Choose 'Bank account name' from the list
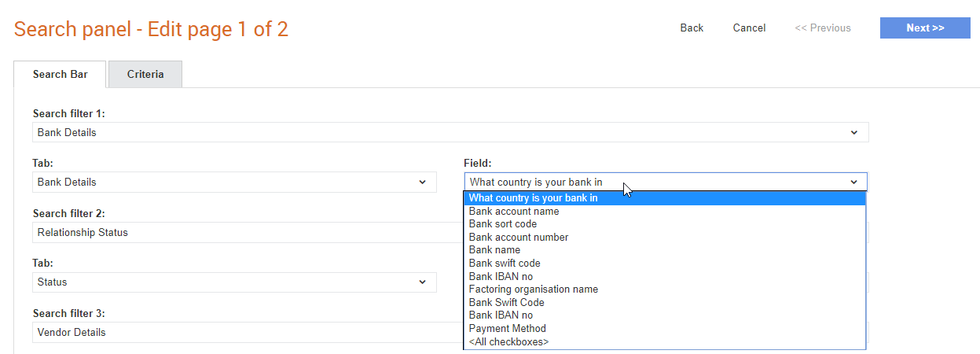Screen dimensions: 980x354 click(x=665, y=211)
